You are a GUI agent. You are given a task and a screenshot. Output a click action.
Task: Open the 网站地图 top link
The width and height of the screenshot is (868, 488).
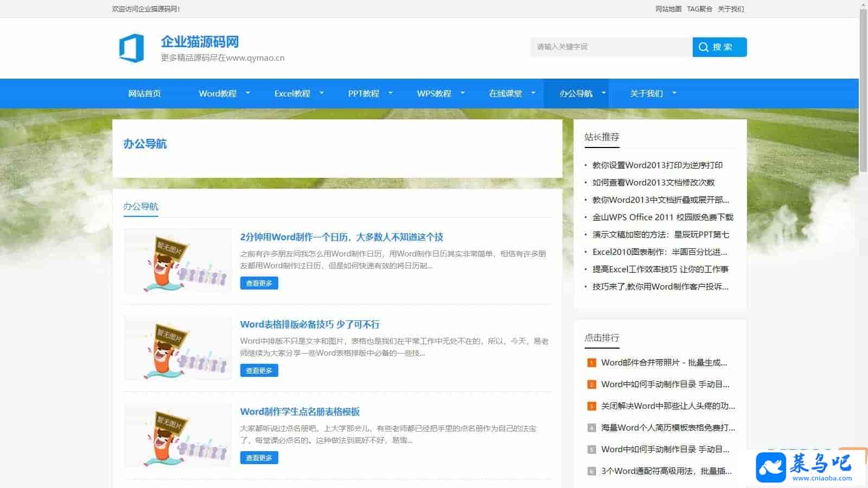(x=668, y=9)
